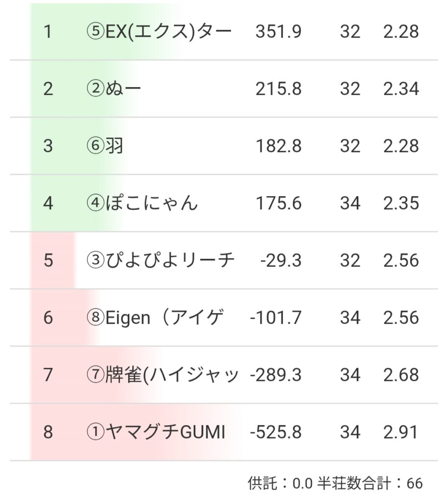Click the 215.8 point total
Image resolution: width=448 pixels, height=501 pixels.
tap(278, 89)
